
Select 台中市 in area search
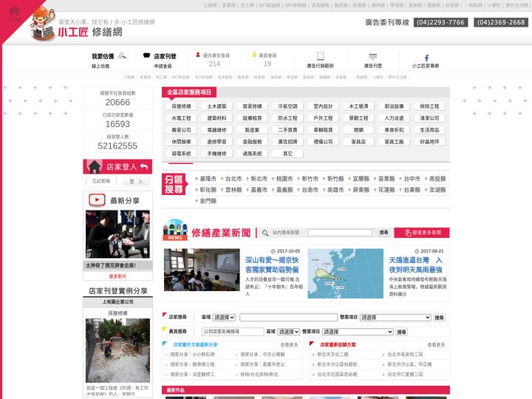click(x=412, y=179)
